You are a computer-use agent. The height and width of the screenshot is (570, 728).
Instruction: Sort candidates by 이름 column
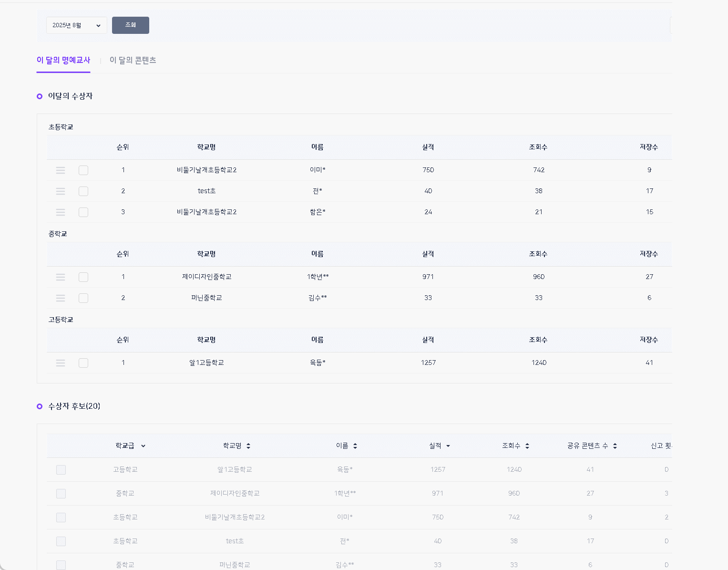(x=355, y=446)
